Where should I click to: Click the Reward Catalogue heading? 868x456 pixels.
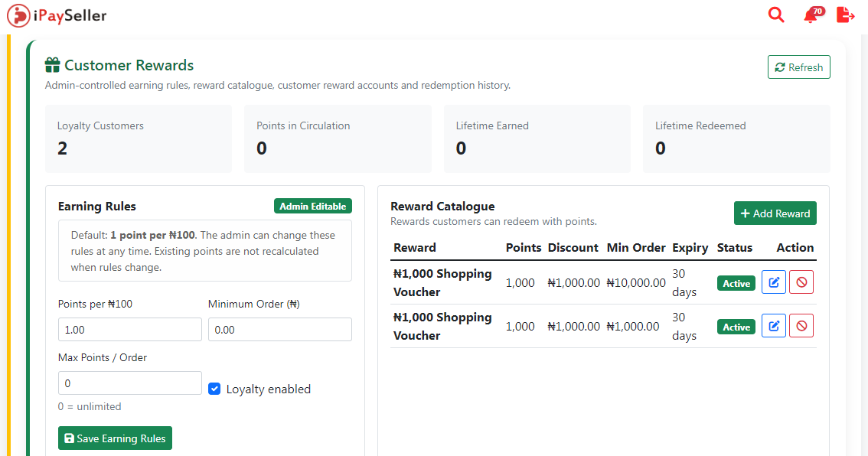click(x=443, y=207)
